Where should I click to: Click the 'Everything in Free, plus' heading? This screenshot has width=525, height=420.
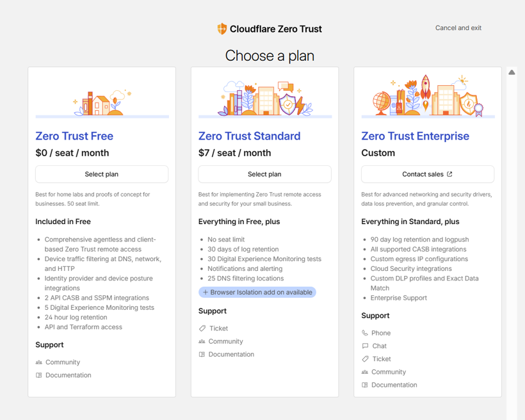[239, 222]
